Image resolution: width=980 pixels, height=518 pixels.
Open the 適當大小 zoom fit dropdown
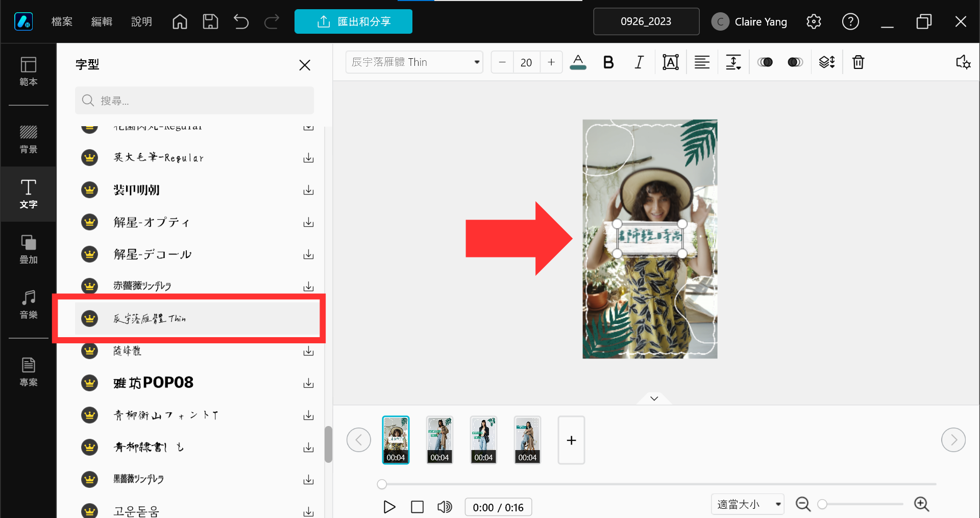tap(748, 504)
